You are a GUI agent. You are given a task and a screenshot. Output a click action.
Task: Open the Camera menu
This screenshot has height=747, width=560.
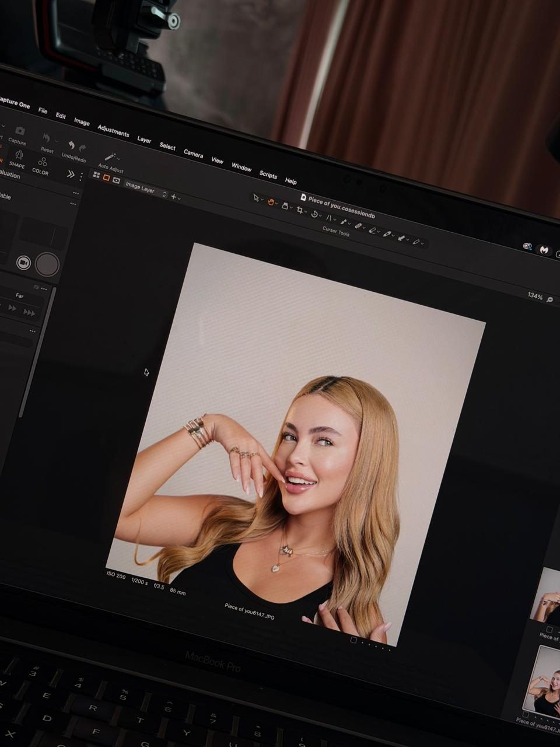coord(193,153)
